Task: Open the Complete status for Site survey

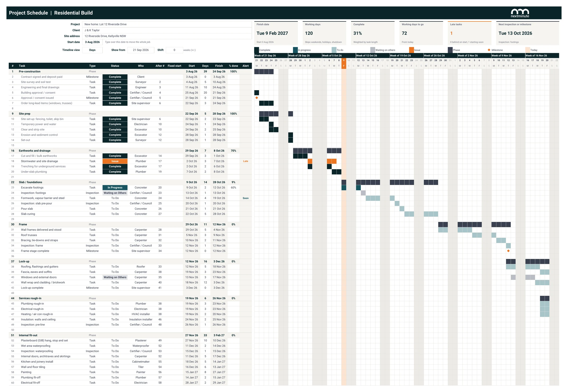Action: coord(115,82)
